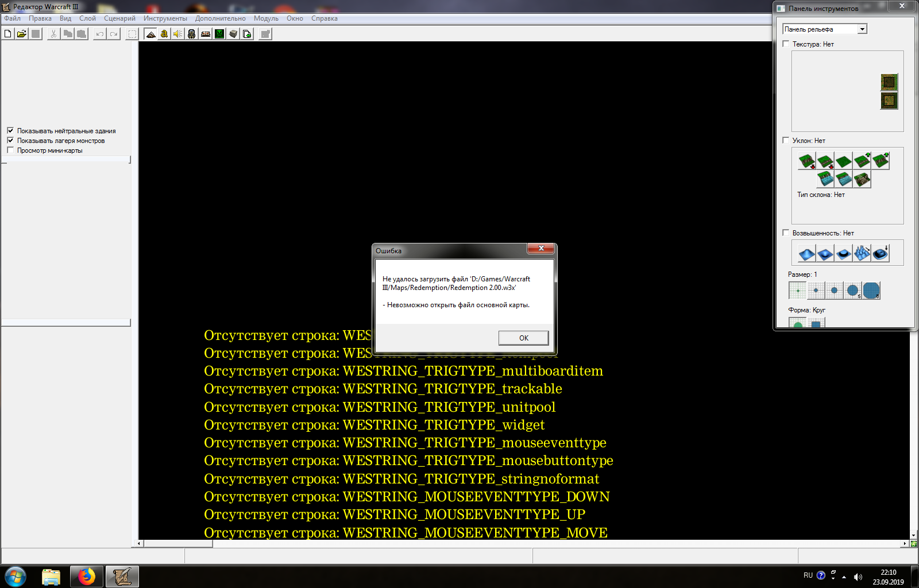The width and height of the screenshot is (919, 588).
Task: Open the Windows Start menu
Action: tap(16, 577)
